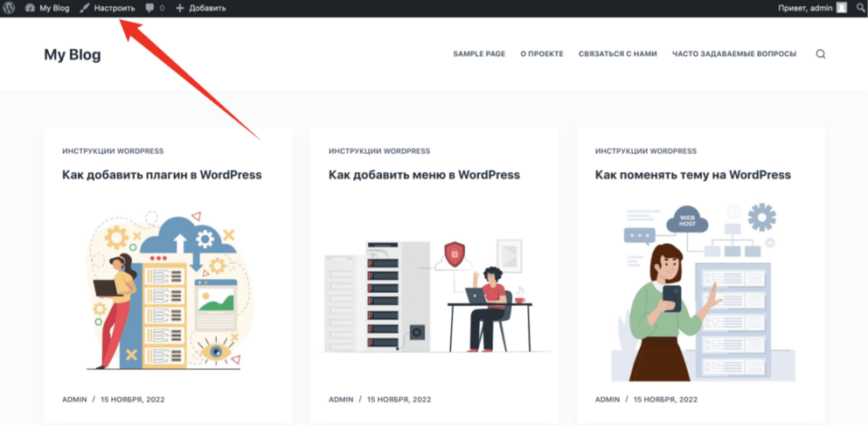Click the My Blog site title
The width and height of the screenshot is (868, 425).
point(73,55)
